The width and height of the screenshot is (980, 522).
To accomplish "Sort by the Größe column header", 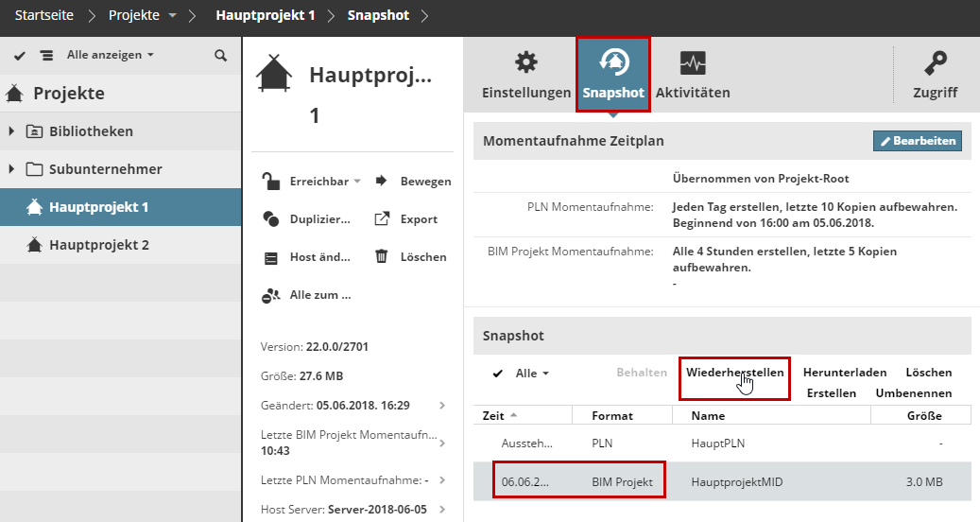I will point(921,416).
